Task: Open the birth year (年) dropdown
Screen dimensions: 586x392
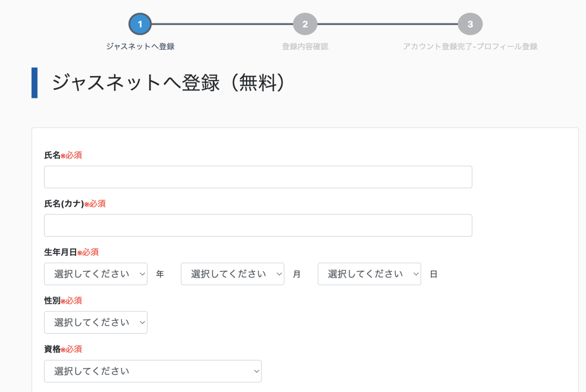Action: click(96, 274)
